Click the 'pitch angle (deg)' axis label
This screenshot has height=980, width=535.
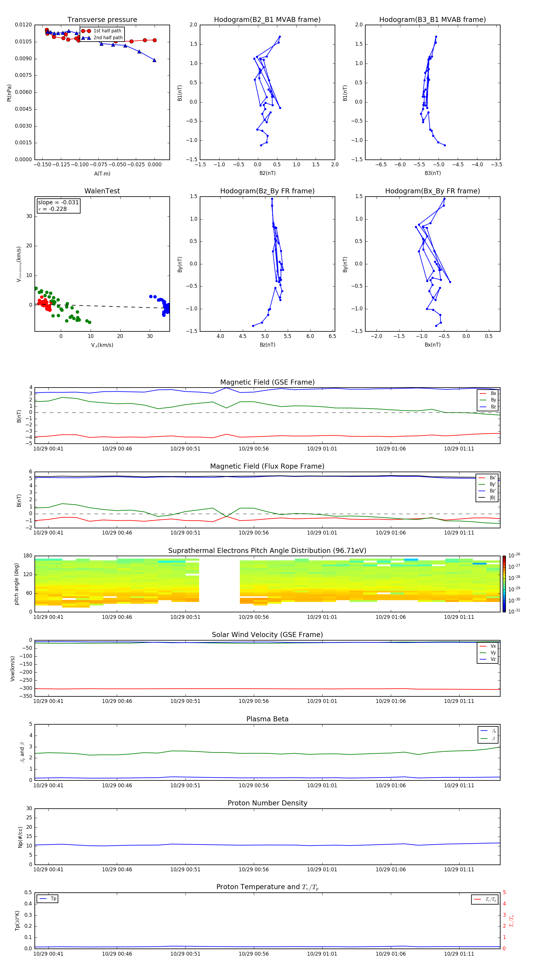click(x=16, y=584)
